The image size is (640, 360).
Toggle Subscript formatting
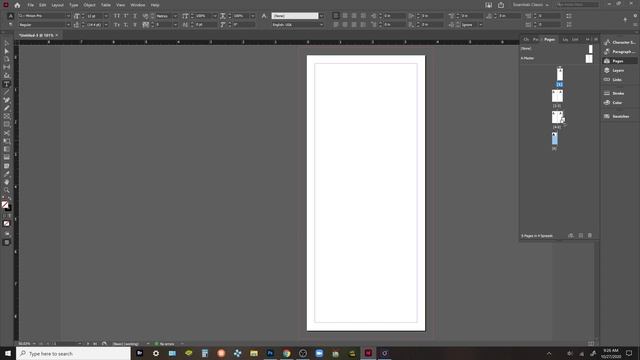tap(126, 25)
